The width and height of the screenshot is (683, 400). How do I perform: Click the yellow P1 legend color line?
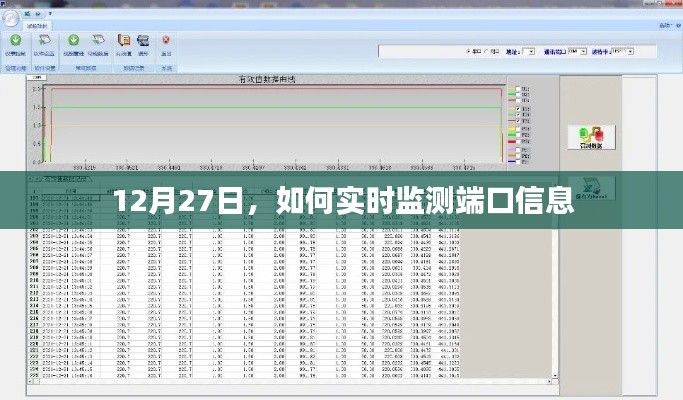[511, 129]
